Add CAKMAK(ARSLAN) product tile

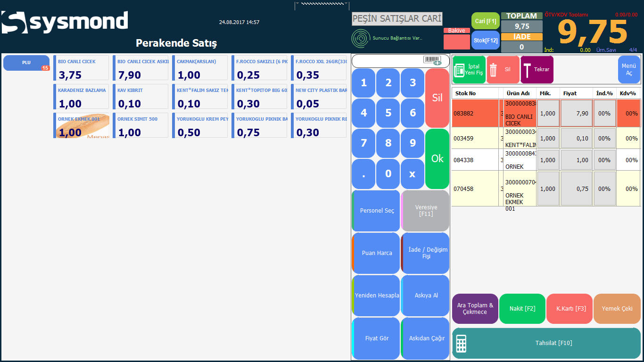tap(200, 68)
